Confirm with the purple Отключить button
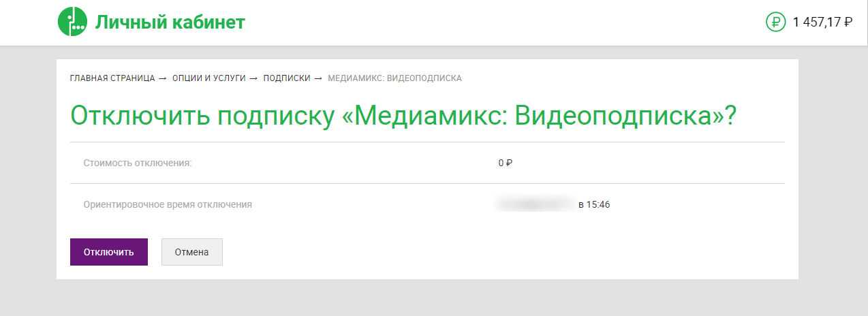This screenshot has height=316, width=868. click(109, 252)
